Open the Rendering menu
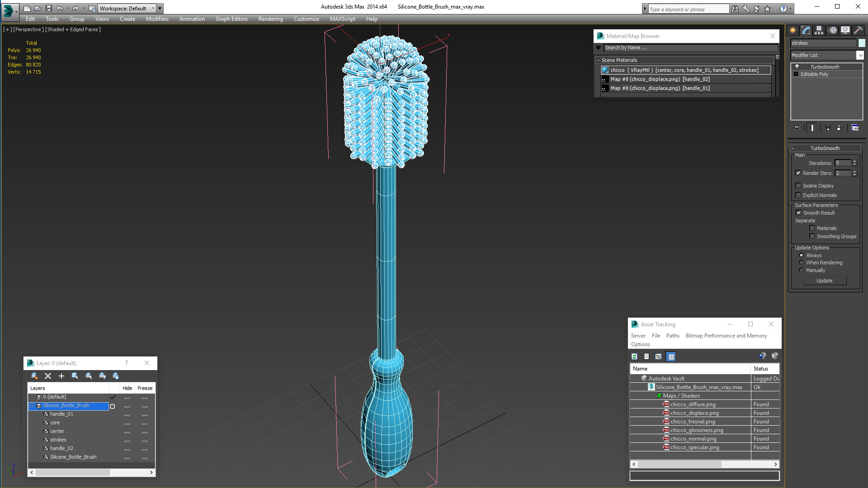 [x=271, y=19]
